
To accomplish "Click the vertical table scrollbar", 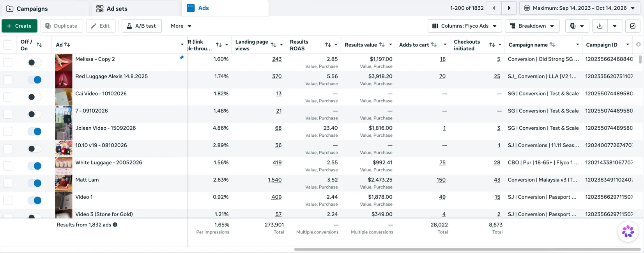I will click(x=640, y=60).
